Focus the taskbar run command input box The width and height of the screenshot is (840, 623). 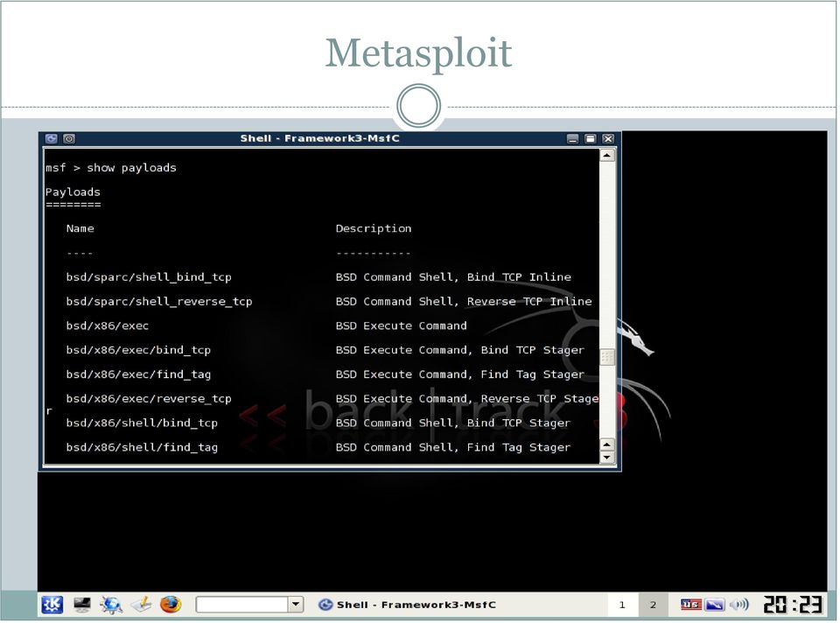pos(242,605)
